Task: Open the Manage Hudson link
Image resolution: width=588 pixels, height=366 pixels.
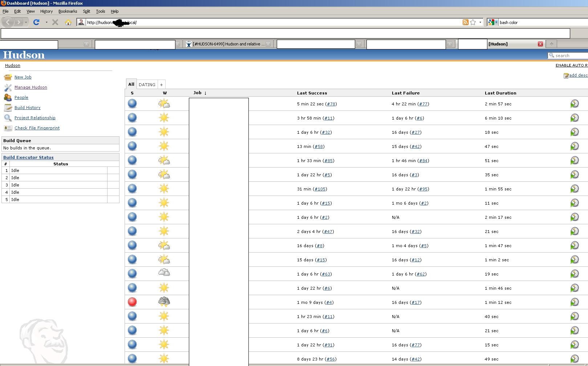Action: coord(31,87)
